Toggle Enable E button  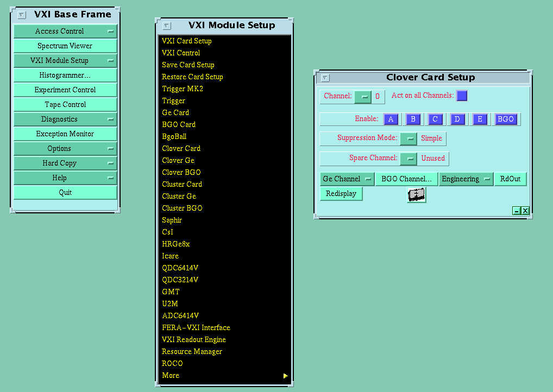[480, 119]
